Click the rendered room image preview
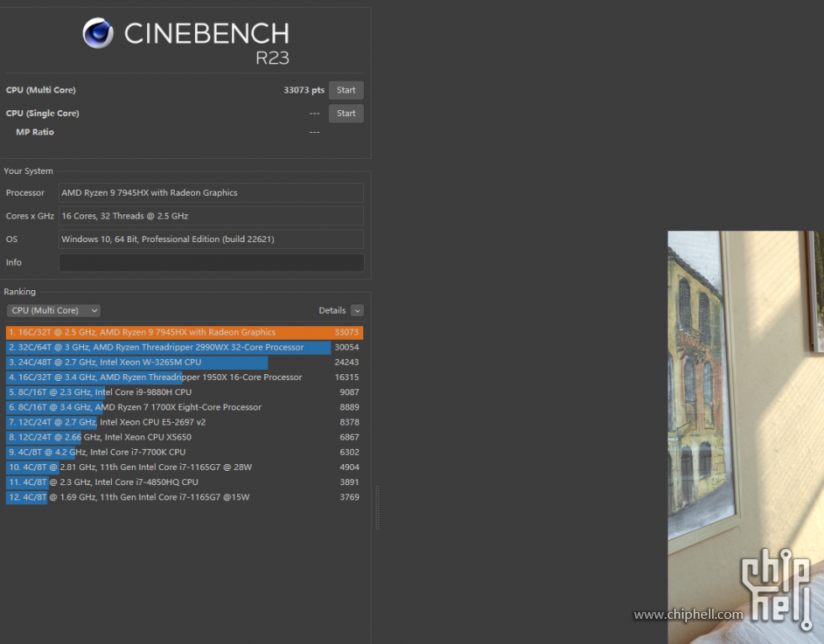This screenshot has height=644, width=824. pos(746,437)
